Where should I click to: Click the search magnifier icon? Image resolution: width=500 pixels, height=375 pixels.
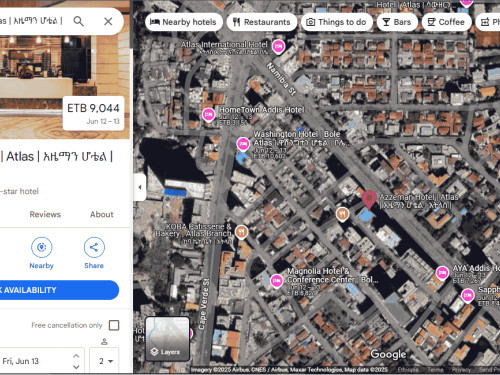pos(79,21)
